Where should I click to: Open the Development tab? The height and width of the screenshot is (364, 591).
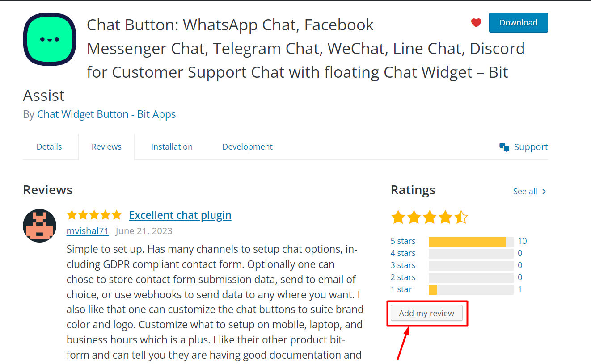(247, 146)
